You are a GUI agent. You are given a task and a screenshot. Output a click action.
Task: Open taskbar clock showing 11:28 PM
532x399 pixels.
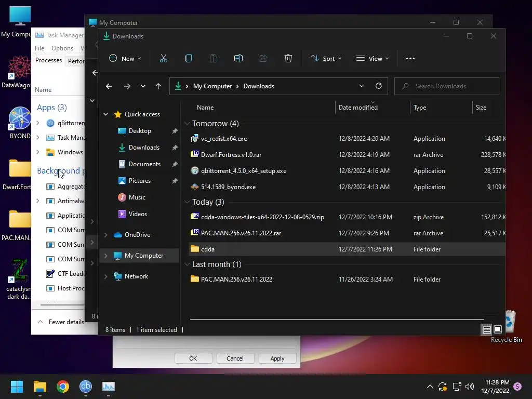(495, 387)
